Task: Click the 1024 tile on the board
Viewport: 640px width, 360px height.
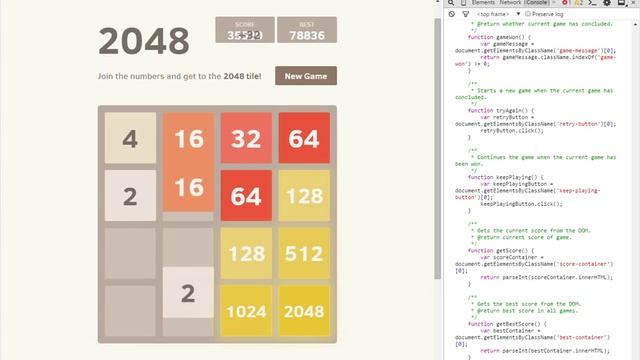Action: [x=246, y=311]
